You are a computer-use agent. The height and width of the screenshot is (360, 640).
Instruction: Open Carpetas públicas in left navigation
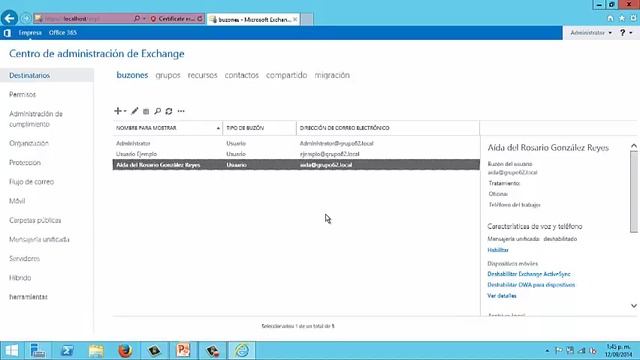coord(35,220)
